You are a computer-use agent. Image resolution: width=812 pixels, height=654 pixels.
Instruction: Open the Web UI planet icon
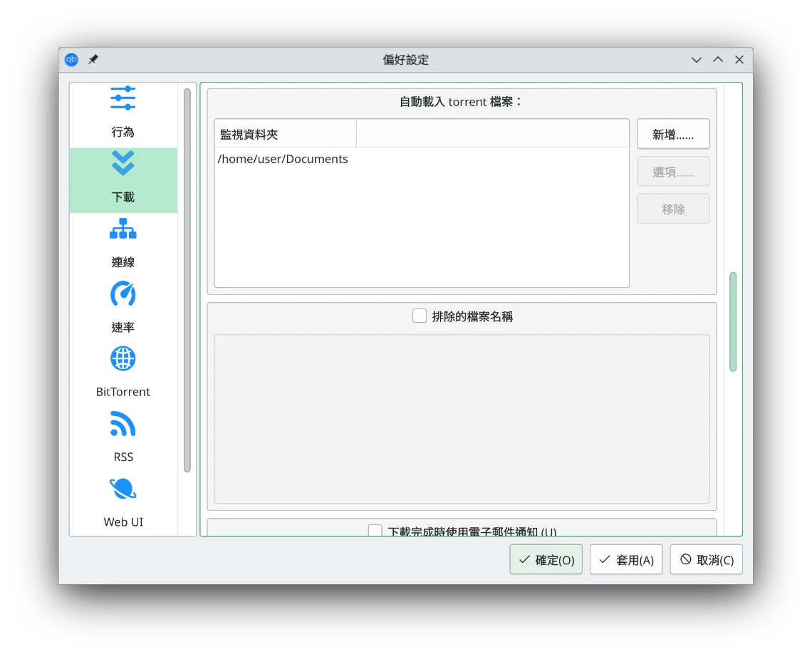[x=123, y=488]
